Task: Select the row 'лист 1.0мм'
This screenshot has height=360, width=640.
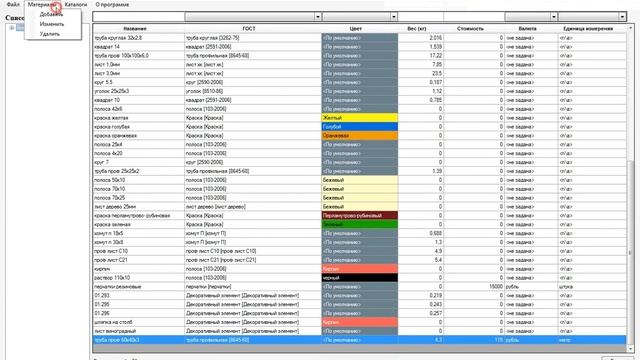Action: (360, 65)
